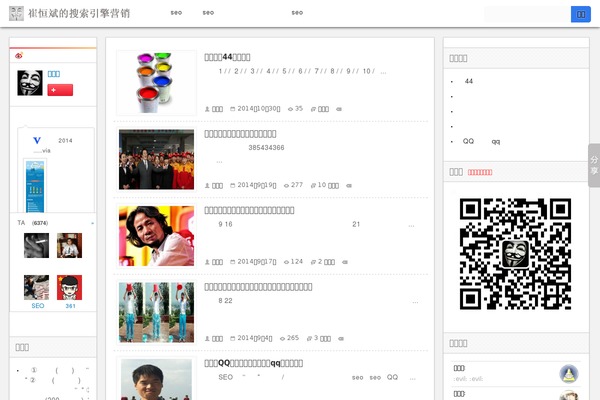Click tag icon on the 2014-9-4 post
The width and height of the screenshot is (600, 400).
click(x=341, y=339)
